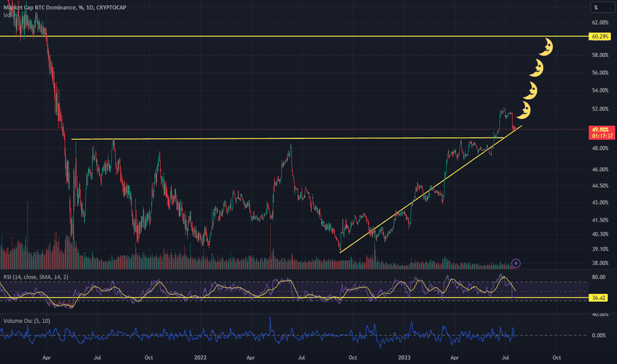617x364 pixels.
Task: Select the moon sticker beside the 56.00% level
Action: coord(536,68)
